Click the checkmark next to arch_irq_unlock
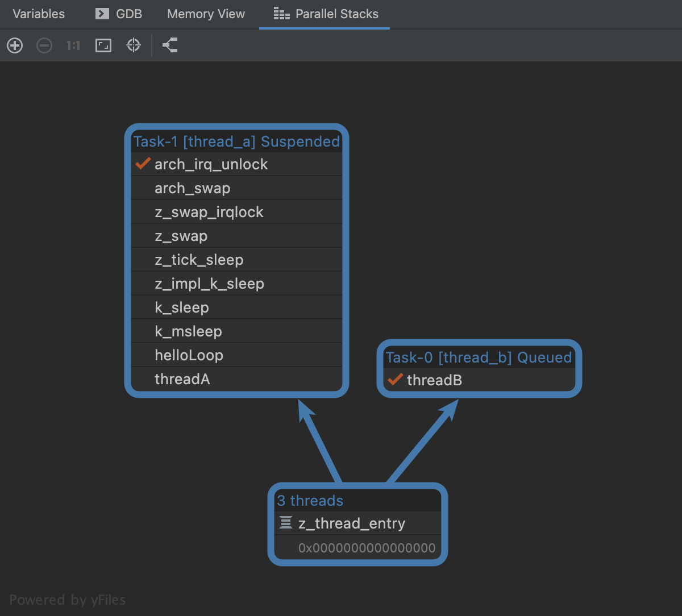The image size is (682, 616). pyautogui.click(x=143, y=164)
